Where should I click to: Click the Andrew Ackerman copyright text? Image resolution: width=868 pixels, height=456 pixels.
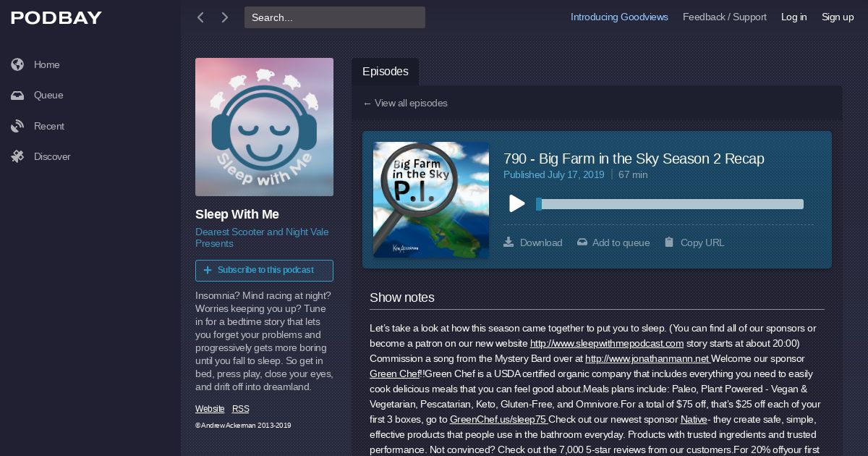pos(243,426)
